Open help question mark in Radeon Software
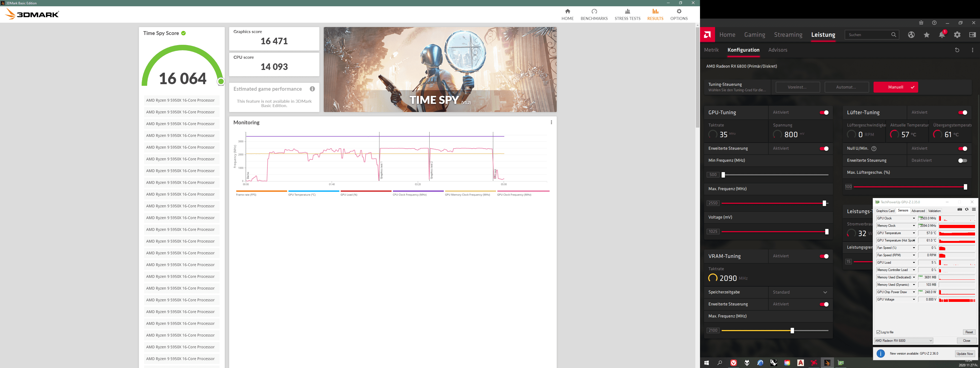Image resolution: width=980 pixels, height=368 pixels. (934, 23)
